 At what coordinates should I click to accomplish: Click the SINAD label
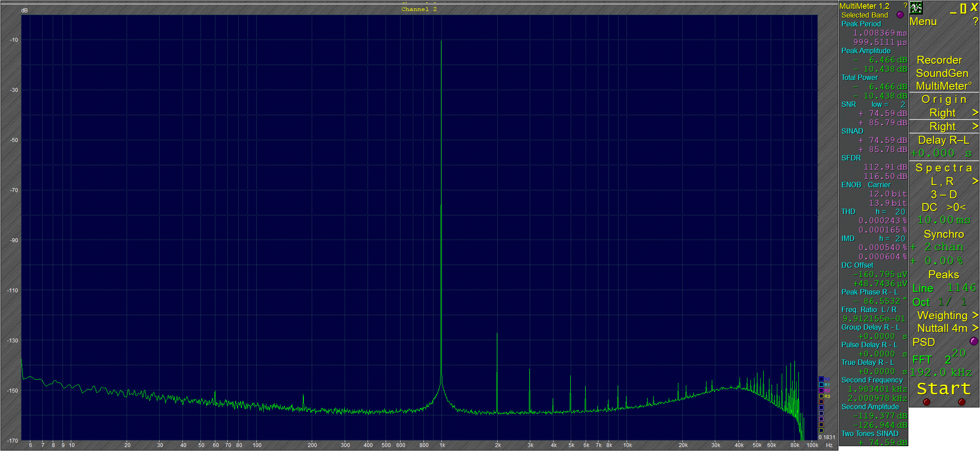point(852,131)
